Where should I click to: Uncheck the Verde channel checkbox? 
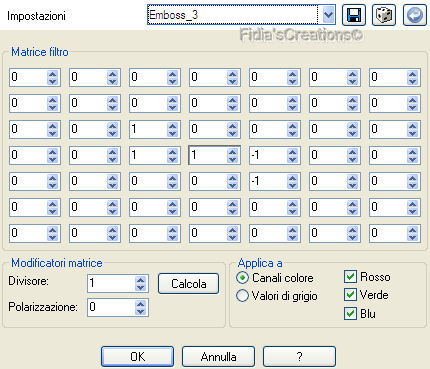pyautogui.click(x=350, y=295)
